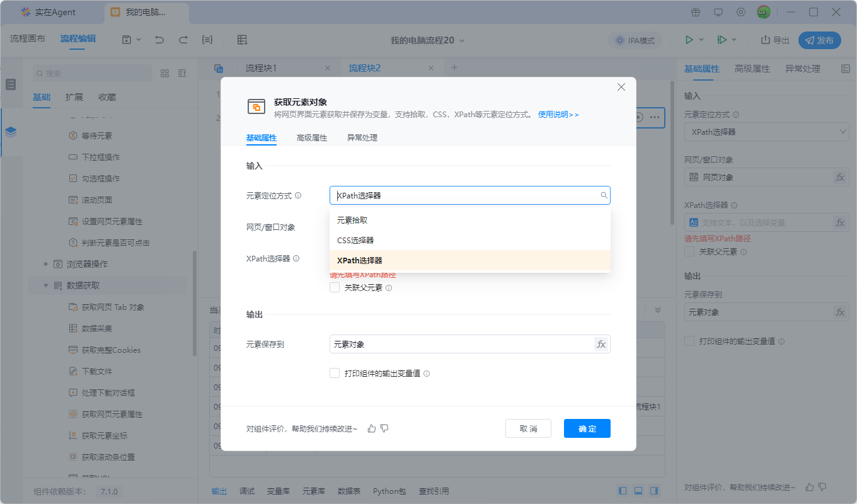
Task: Click info icon beside dialog 打印组件的输出变量值
Action: point(427,374)
